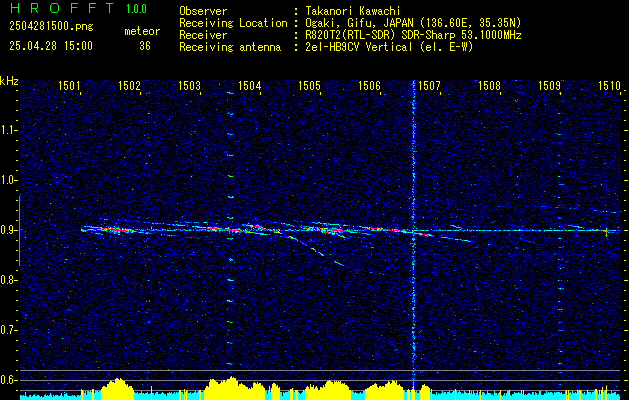This screenshot has height=400, width=629.
Task: Click the kHz axis unit label
Action: (x=9, y=81)
